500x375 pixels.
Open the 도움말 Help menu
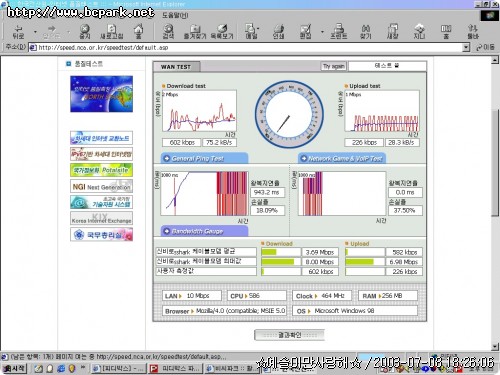pyautogui.click(x=175, y=15)
